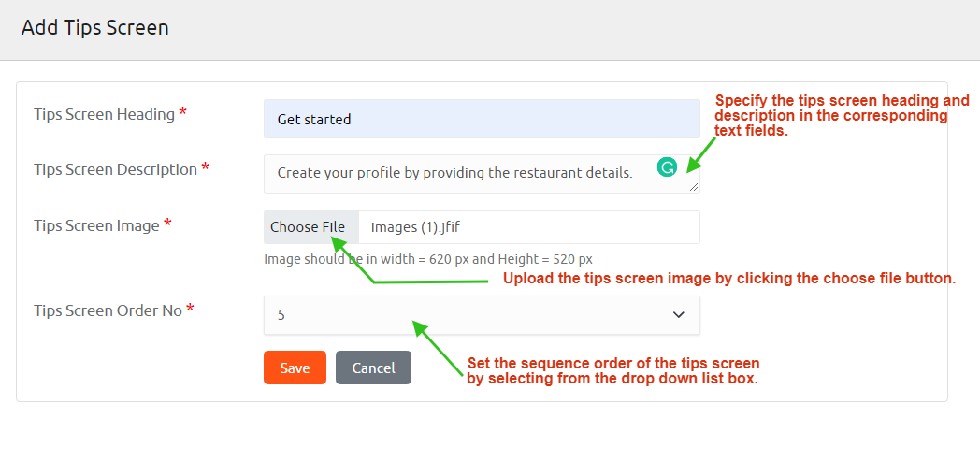
Task: Click the Grammarly icon in the description field
Action: pos(667,168)
